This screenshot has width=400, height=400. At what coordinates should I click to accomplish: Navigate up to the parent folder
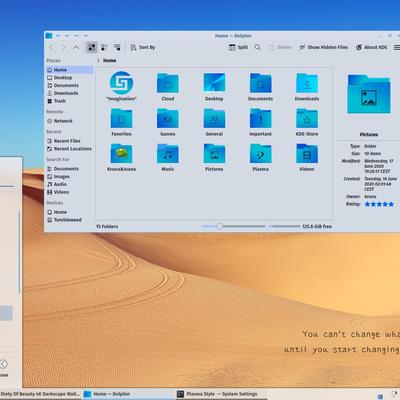click(76, 47)
